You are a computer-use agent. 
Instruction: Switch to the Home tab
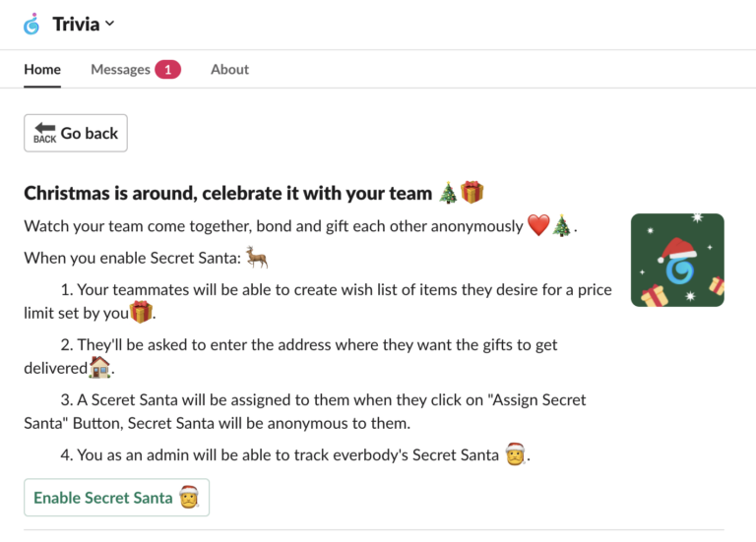coord(42,69)
